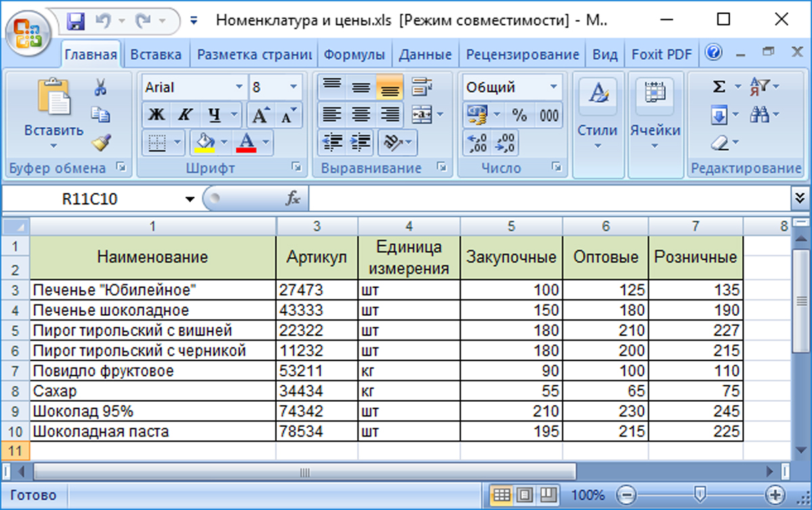Click the AutoSum sigma icon
812x510 pixels.
(x=719, y=87)
